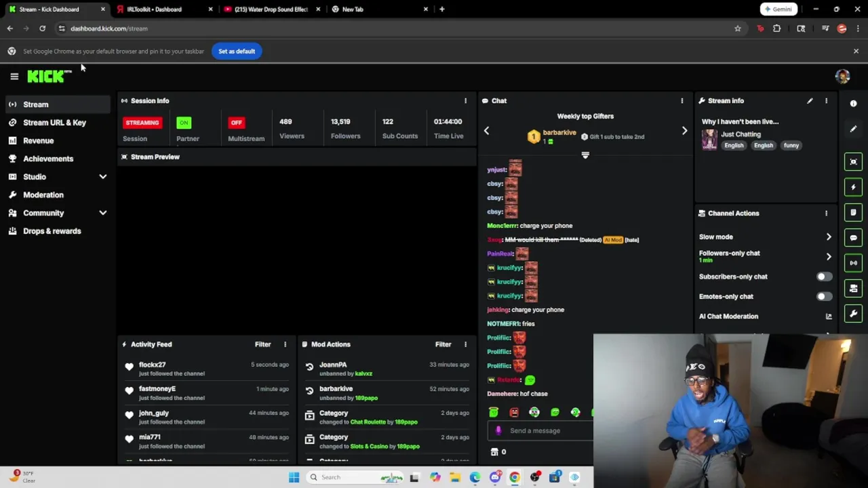This screenshot has width=868, height=488.
Task: Toggle the stream preview widget icon
Action: 853,161
